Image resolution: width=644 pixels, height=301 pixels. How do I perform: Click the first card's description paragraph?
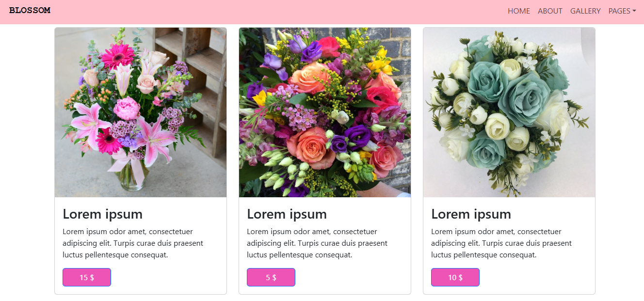pos(134,243)
